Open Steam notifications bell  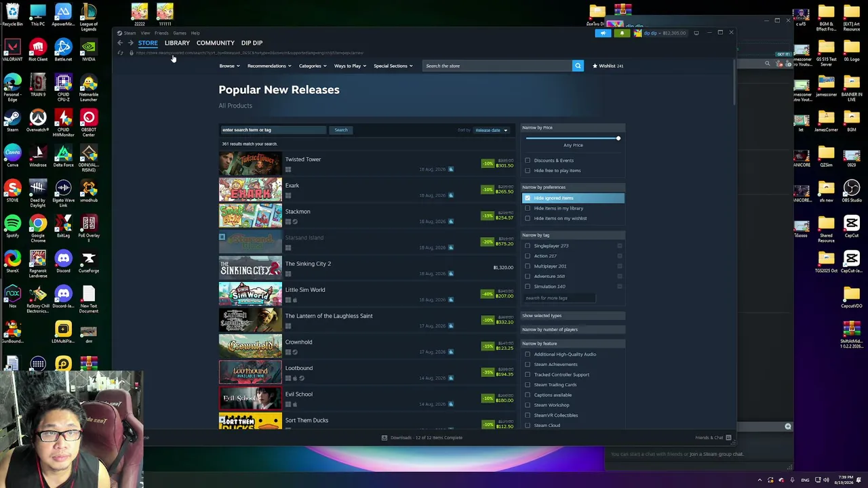tap(622, 33)
